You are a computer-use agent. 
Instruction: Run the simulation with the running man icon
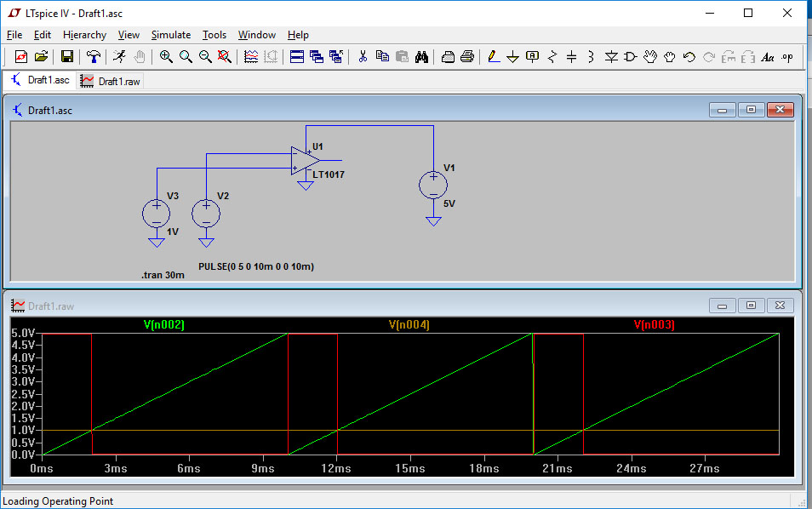(120, 56)
